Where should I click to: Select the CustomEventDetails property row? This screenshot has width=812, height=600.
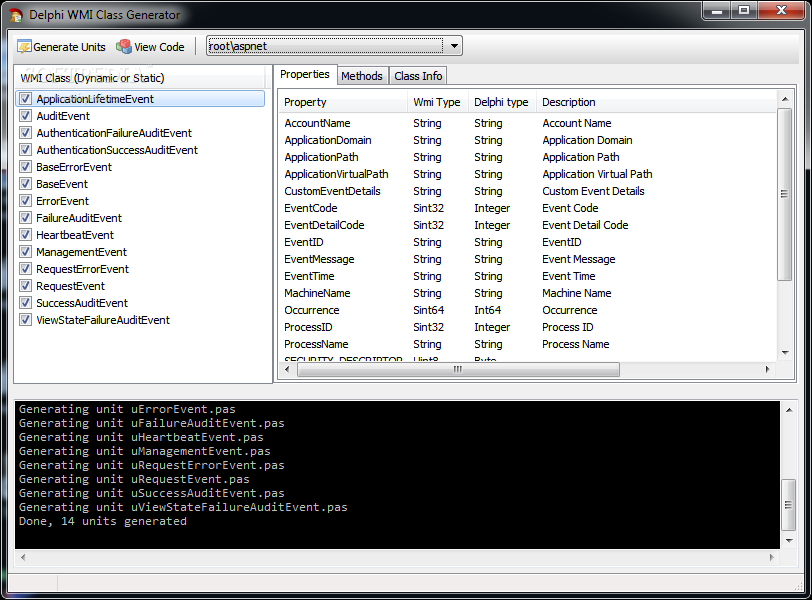tap(528, 191)
